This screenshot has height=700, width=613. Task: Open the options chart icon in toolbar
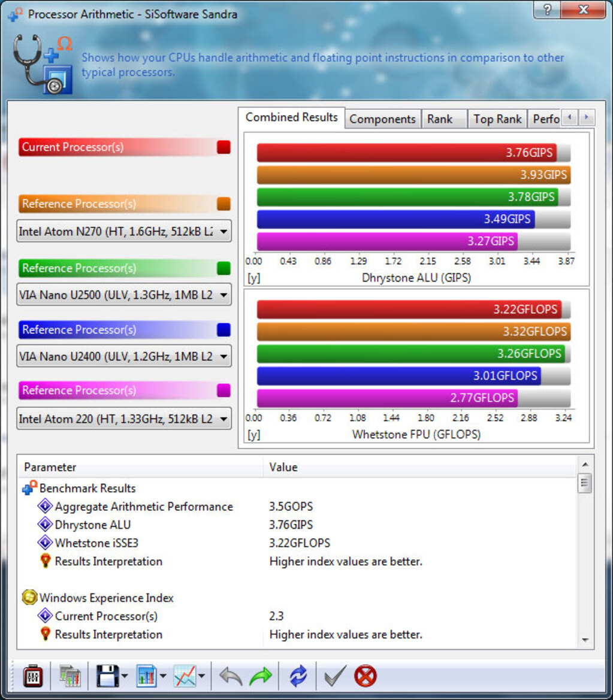(70, 676)
